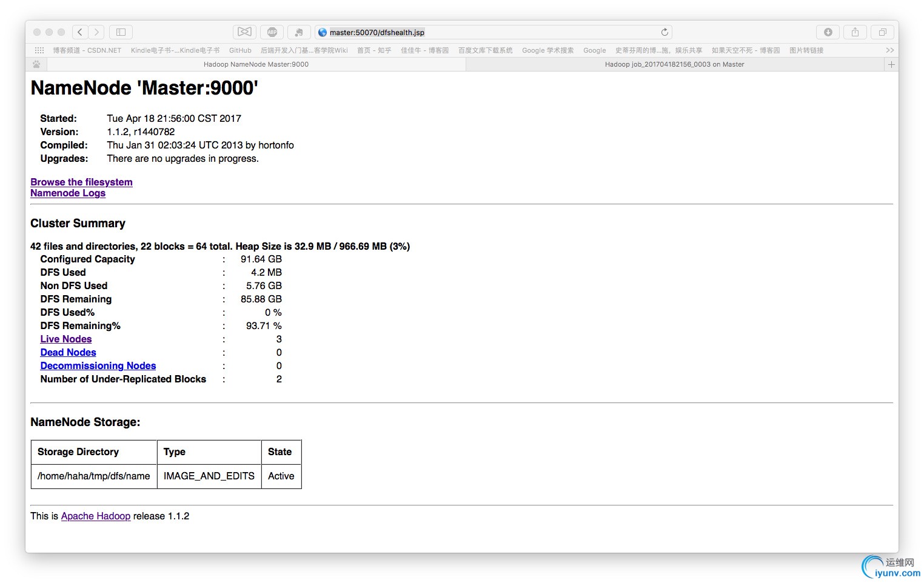Focus the address bar showing master:50070/dfshealth.jsp

493,32
